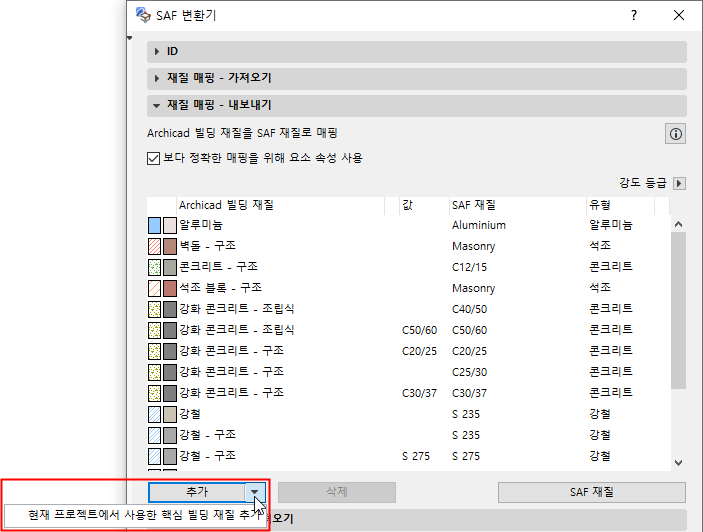703x532 pixels.
Task: Click the C20/25 value in 값 column
Action: pyautogui.click(x=419, y=352)
